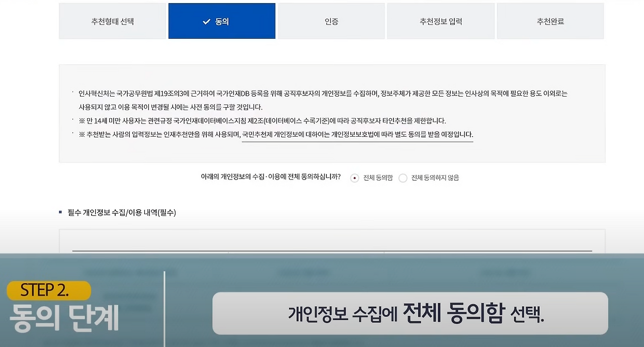Choose 전체 동의하지 않음 option
Image resolution: width=644 pixels, height=347 pixels.
click(x=403, y=178)
